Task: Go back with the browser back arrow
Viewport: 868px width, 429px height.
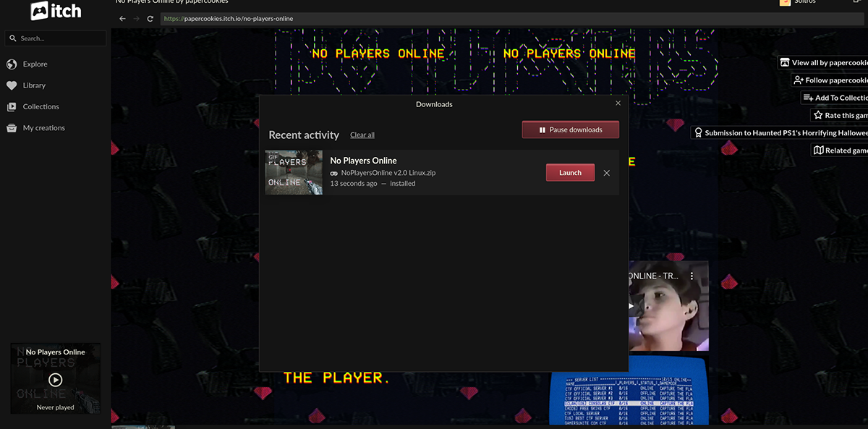Action: point(122,18)
